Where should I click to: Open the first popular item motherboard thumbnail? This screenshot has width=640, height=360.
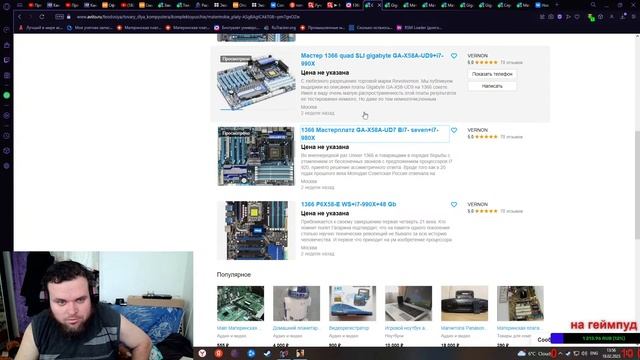(240, 303)
